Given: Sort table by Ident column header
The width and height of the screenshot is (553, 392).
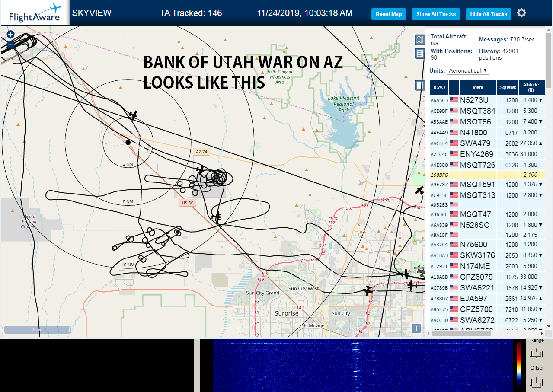Looking at the screenshot, I should [x=478, y=87].
